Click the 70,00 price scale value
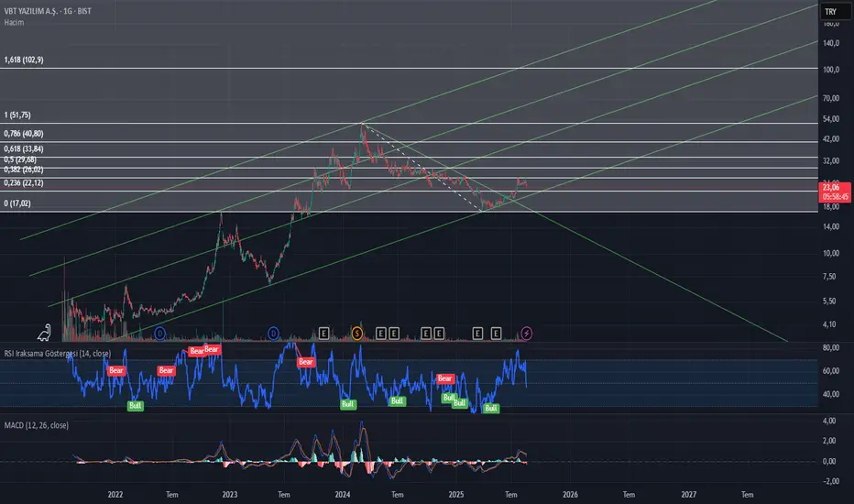 (x=830, y=99)
